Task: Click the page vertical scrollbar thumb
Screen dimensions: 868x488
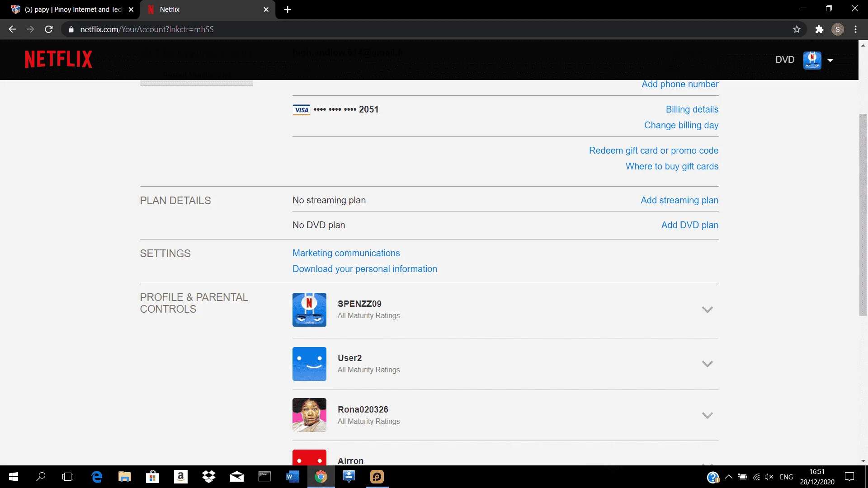Action: tap(863, 215)
